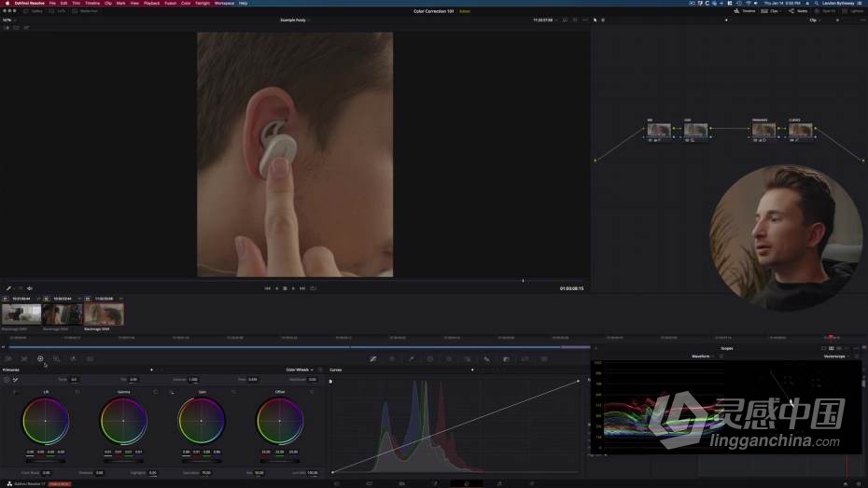The width and height of the screenshot is (868, 488).
Task: Open the Sizing palette
Action: (x=525, y=358)
